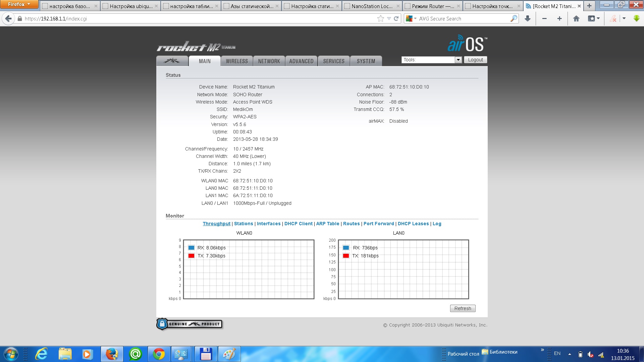This screenshot has height=362, width=644.
Task: Zoom in with the plus icon
Action: point(559,18)
